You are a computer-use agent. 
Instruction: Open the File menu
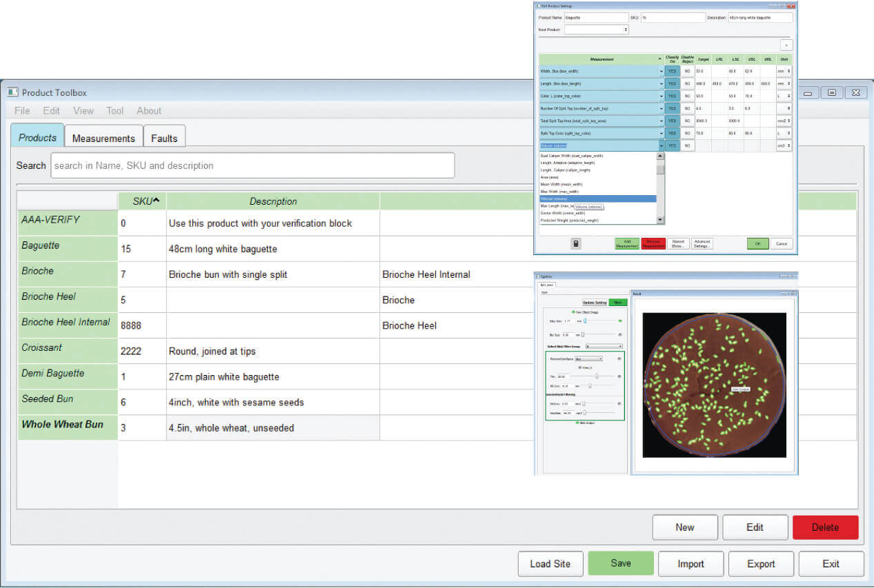pos(22,110)
